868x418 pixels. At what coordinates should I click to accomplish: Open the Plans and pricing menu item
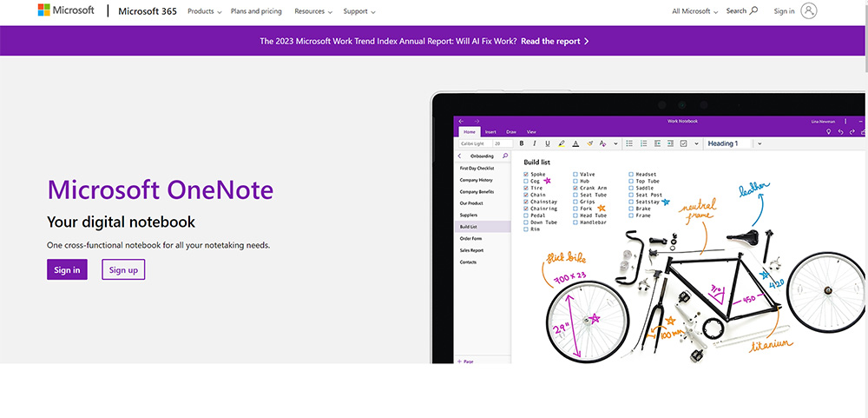pyautogui.click(x=256, y=11)
